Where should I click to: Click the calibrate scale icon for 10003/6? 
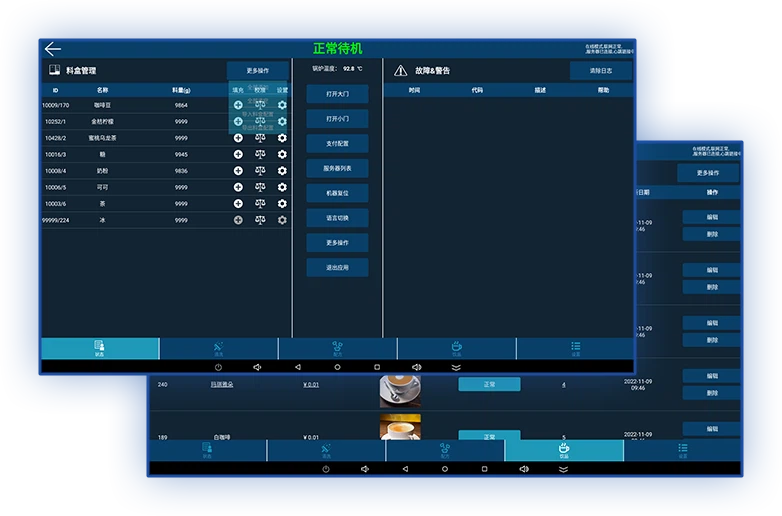pyautogui.click(x=260, y=204)
